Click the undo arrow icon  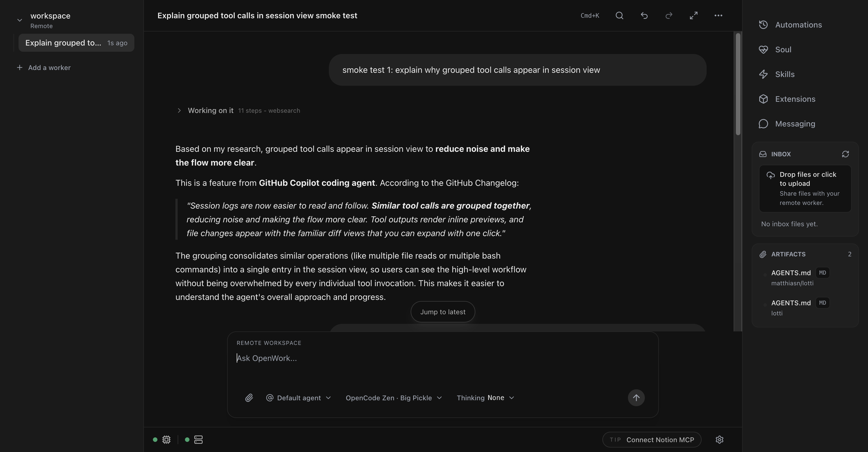644,15
